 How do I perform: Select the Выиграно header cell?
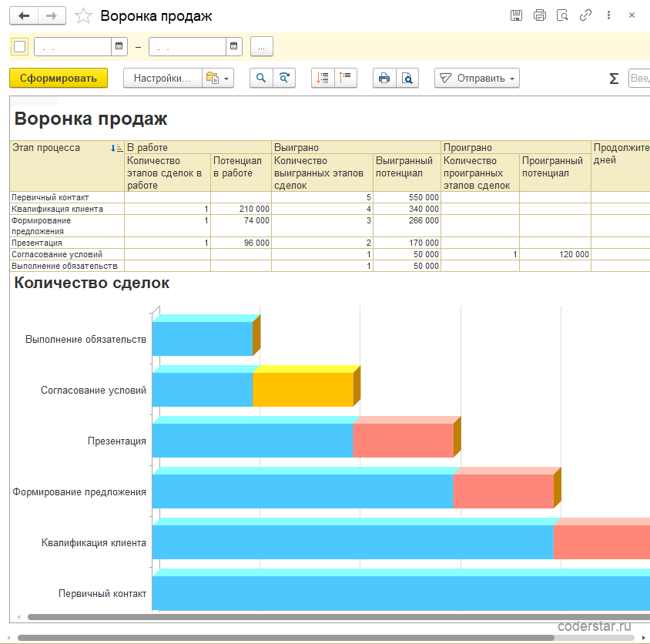pyautogui.click(x=356, y=148)
